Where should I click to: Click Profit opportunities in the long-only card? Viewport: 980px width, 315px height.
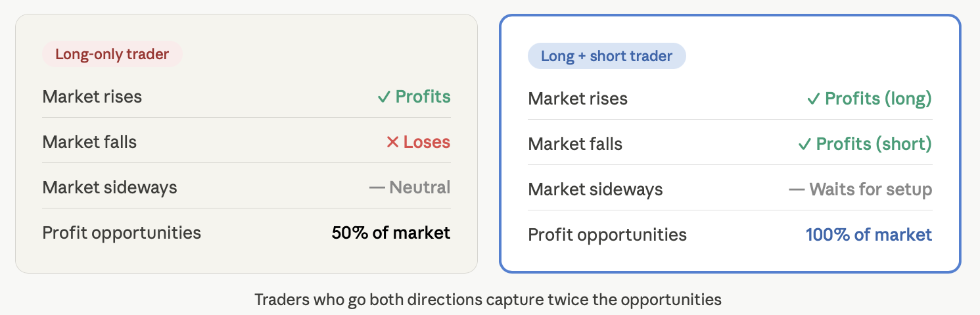click(122, 233)
